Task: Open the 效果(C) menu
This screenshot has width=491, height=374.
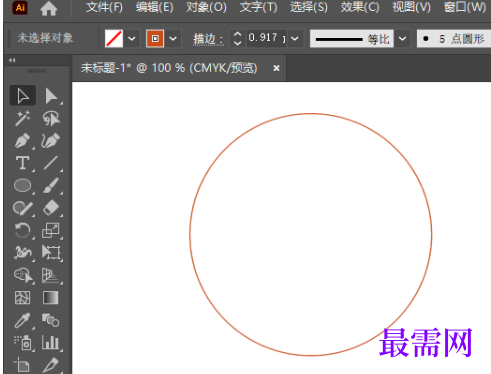Action: (x=360, y=7)
